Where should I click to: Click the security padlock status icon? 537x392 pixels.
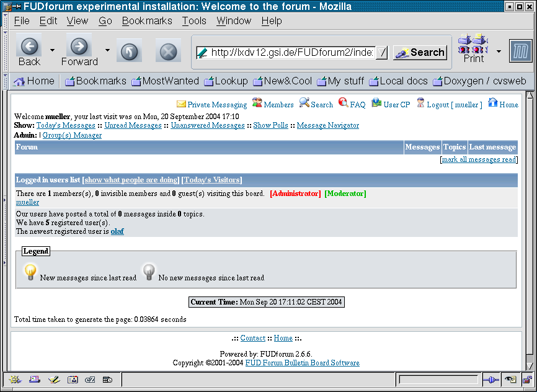pyautogui.click(x=526, y=379)
